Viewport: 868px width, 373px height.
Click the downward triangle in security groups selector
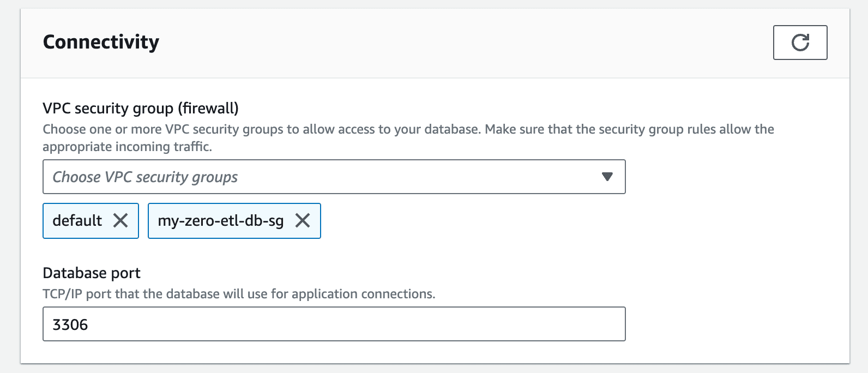(x=607, y=177)
